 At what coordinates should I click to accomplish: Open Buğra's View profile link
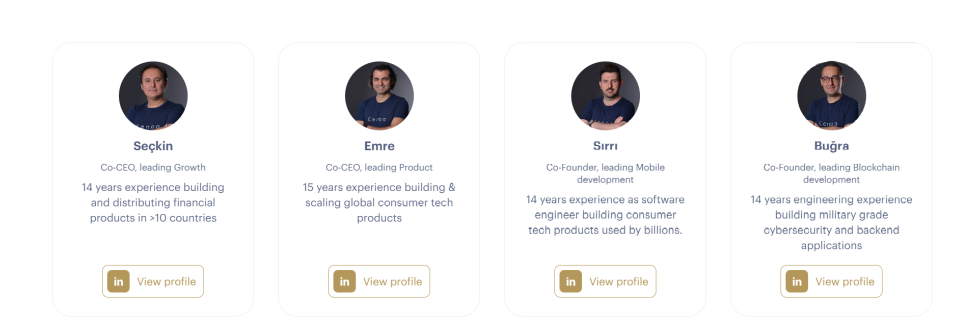(x=831, y=282)
